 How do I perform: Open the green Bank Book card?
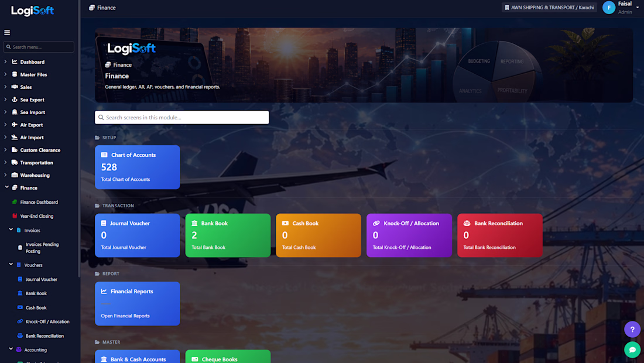click(228, 235)
